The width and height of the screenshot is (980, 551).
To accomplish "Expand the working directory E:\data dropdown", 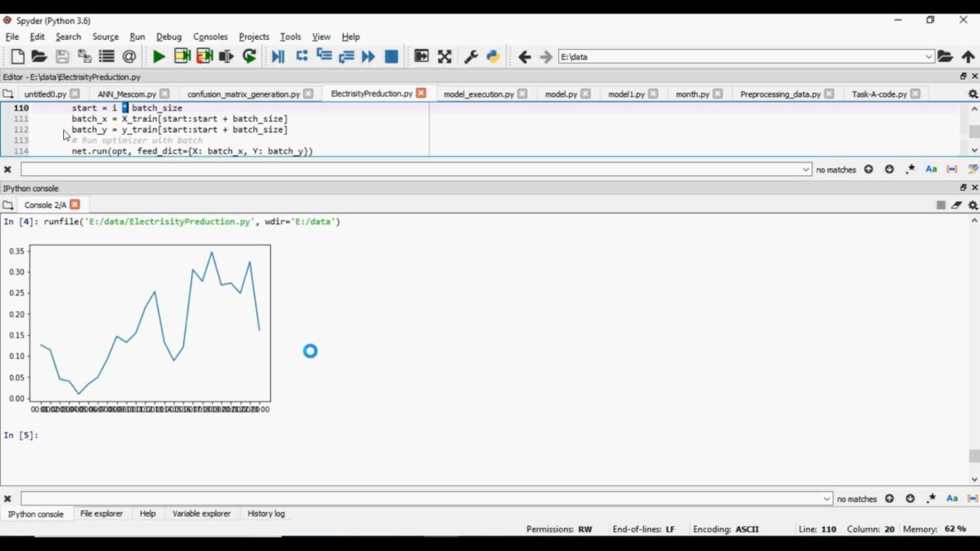I will tap(928, 57).
